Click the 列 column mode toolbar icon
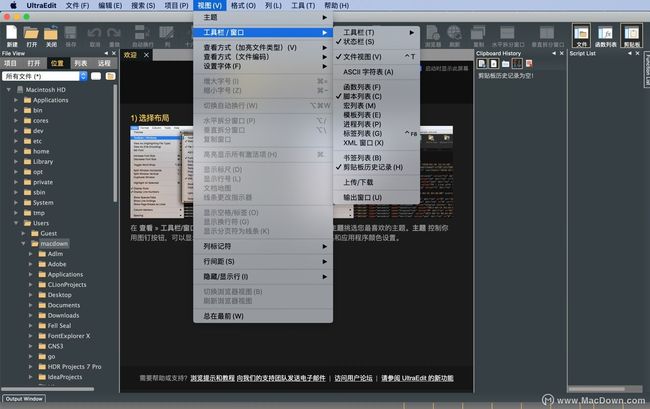Screen dimensions: 650x409 click(x=167, y=36)
